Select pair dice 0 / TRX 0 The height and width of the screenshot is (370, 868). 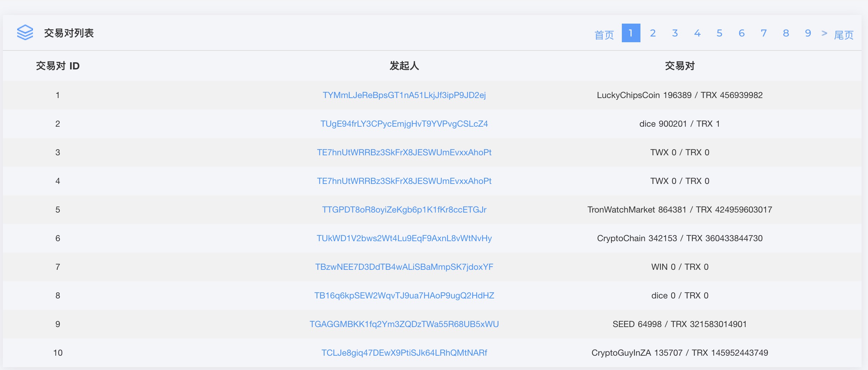click(x=680, y=296)
